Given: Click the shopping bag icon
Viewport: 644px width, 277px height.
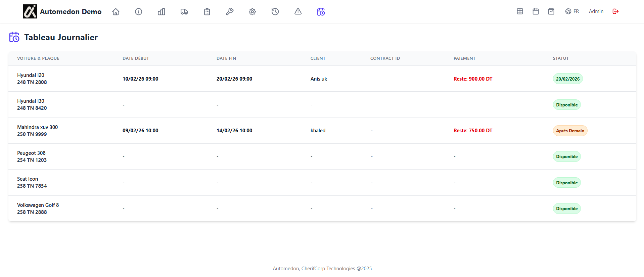Looking at the screenshot, I should 551,11.
